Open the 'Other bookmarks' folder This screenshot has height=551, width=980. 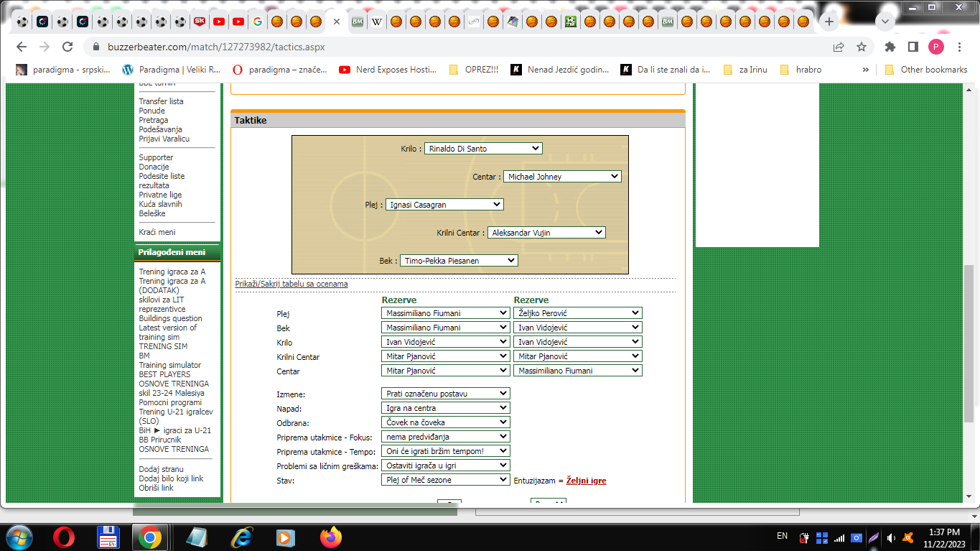[x=926, y=70]
